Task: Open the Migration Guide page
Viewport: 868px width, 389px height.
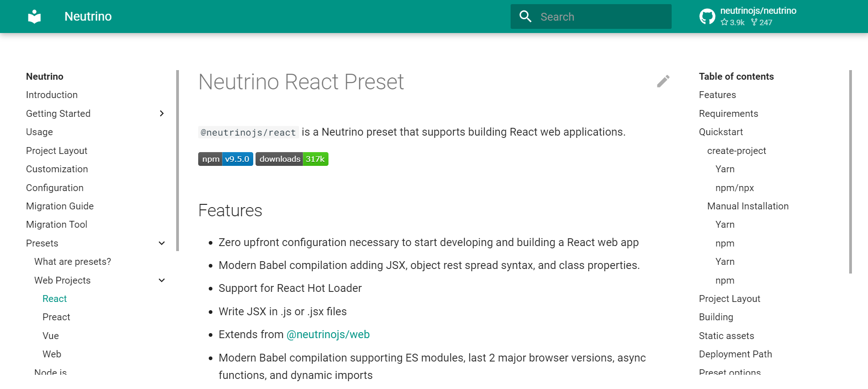Action: coord(60,206)
